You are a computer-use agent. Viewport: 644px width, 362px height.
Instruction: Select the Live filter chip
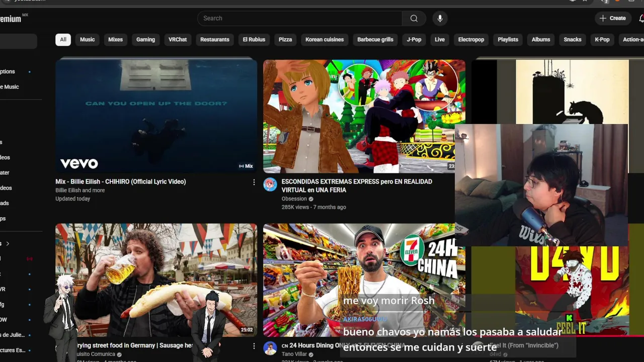click(x=440, y=40)
